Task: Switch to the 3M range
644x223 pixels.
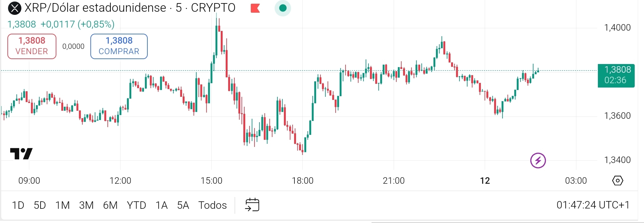Action: point(86,205)
